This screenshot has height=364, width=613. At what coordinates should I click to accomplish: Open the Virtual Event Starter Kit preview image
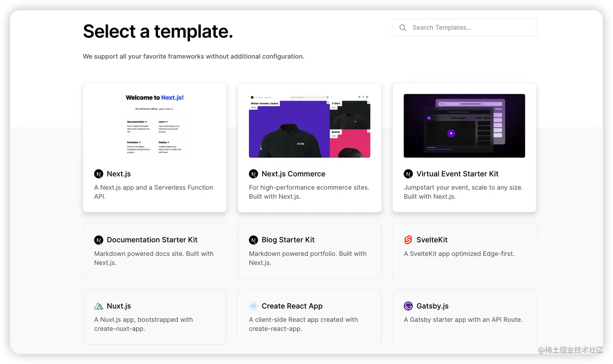(x=464, y=126)
